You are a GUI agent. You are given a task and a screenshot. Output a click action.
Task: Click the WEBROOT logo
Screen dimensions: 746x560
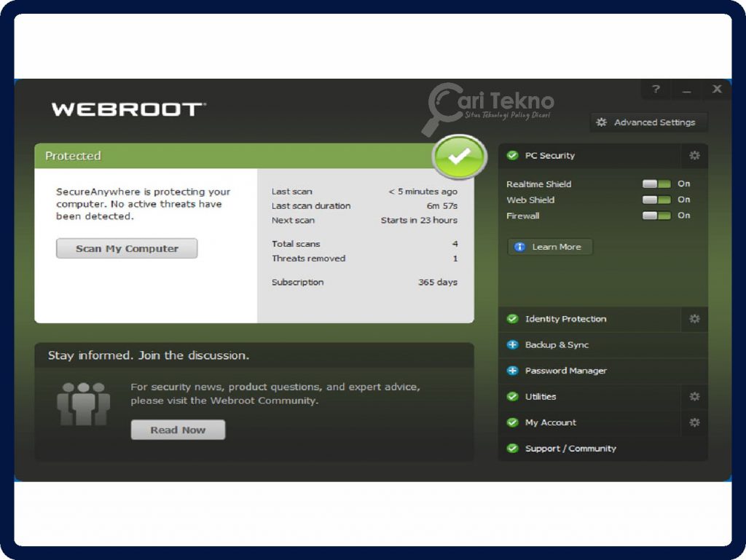(x=128, y=109)
